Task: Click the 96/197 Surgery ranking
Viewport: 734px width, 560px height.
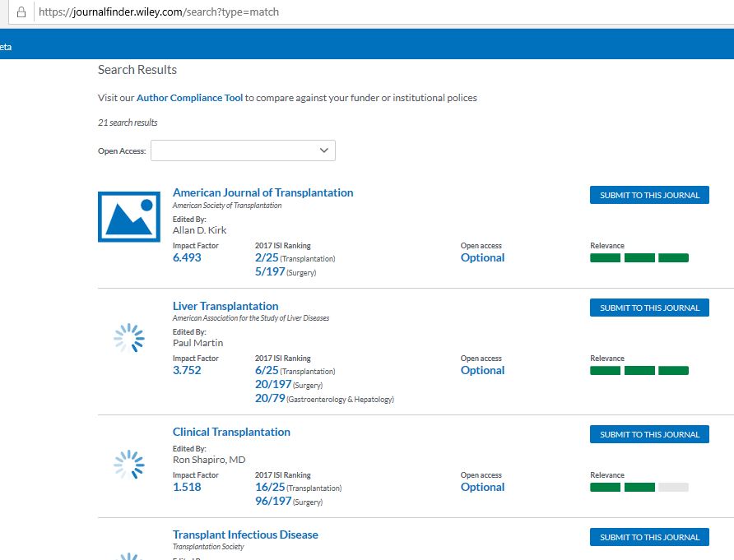Action: click(289, 501)
